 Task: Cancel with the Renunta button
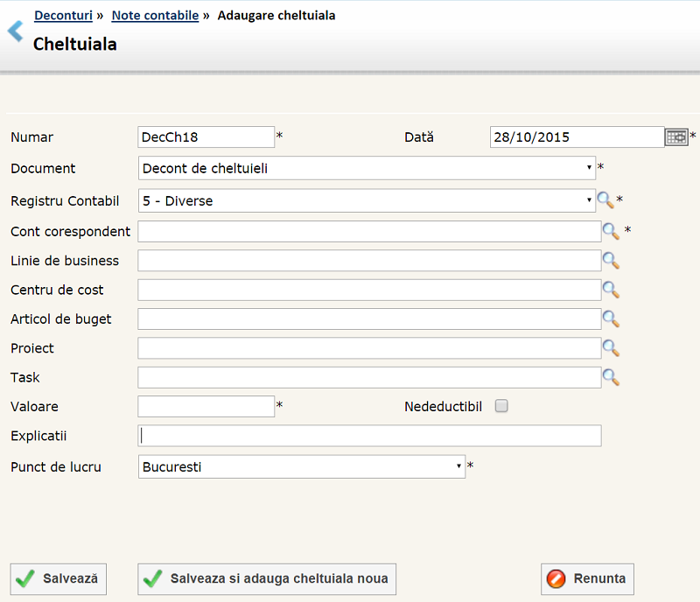pyautogui.click(x=587, y=578)
